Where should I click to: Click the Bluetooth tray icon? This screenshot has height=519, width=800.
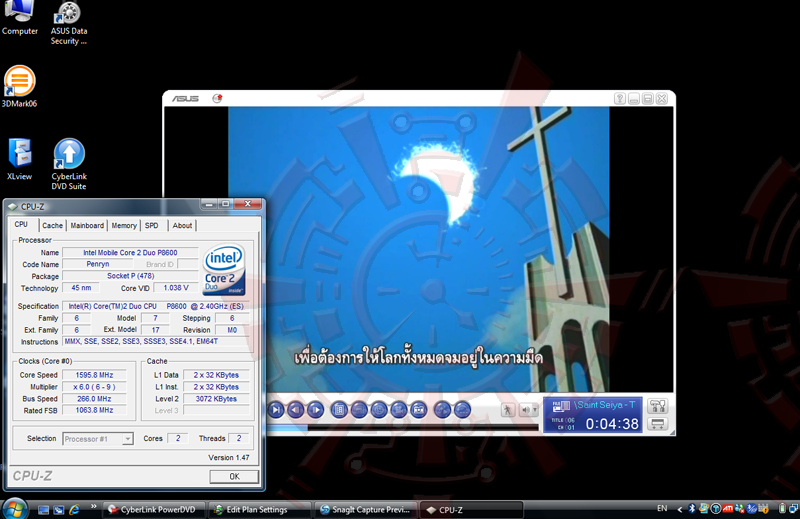(692, 508)
